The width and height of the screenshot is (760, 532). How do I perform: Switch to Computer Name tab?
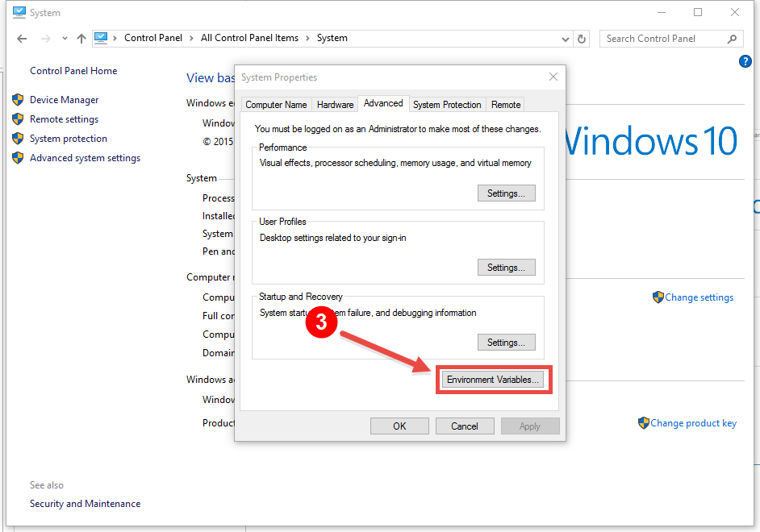[x=276, y=105]
